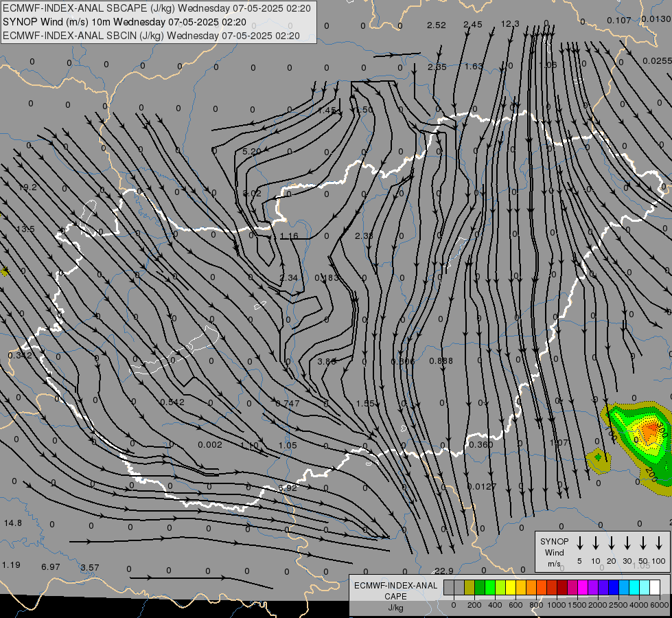The width and height of the screenshot is (672, 618).
Task: Click the SBCAPE title line
Action: coord(157,8)
